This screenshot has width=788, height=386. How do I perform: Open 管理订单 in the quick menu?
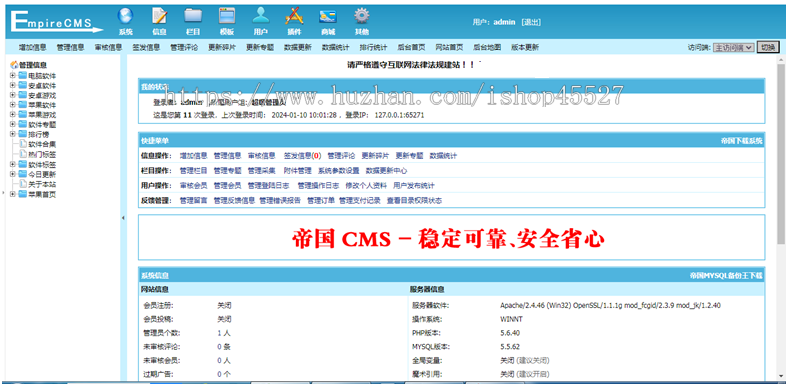(321, 201)
